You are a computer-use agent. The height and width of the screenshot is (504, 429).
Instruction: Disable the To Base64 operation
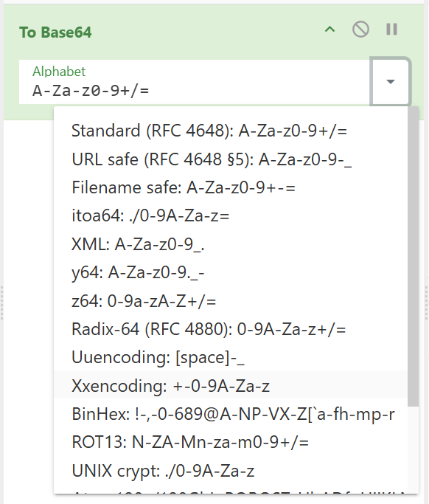point(360,30)
